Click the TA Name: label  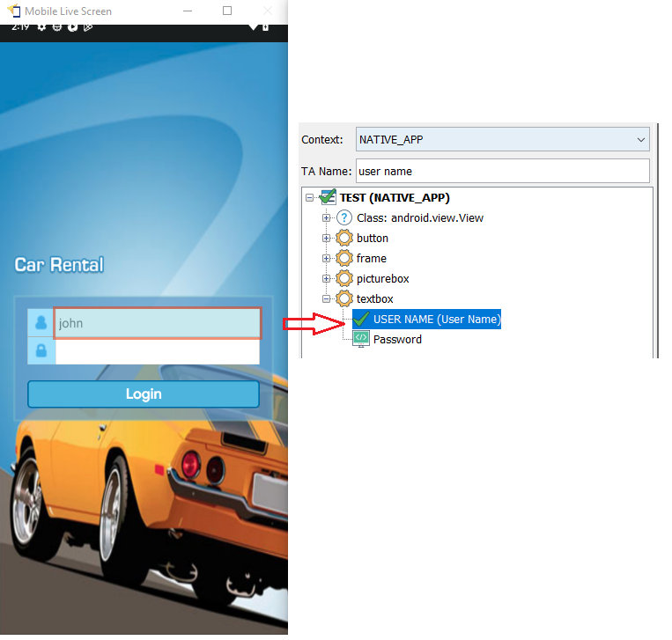[326, 172]
